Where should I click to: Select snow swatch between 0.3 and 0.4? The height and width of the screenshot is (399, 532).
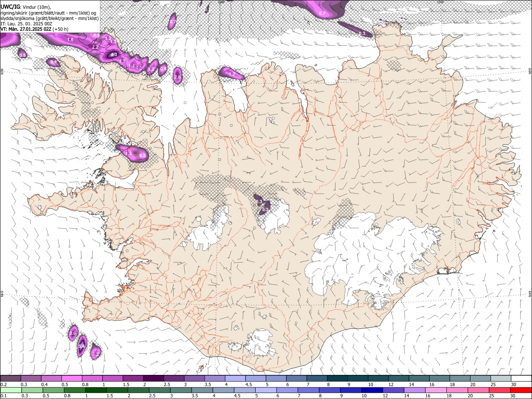[31, 379]
